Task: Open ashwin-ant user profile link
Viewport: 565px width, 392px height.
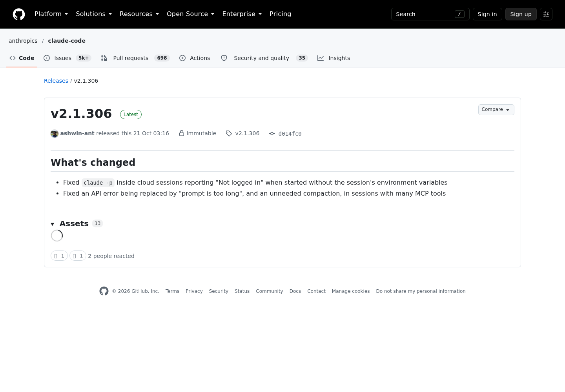Action: click(x=77, y=133)
